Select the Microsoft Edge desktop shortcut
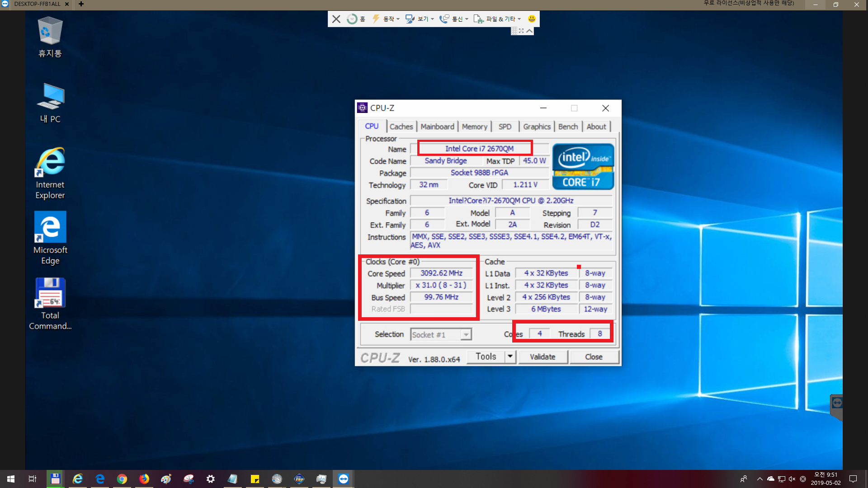Viewport: 868px width, 488px height. (x=50, y=238)
